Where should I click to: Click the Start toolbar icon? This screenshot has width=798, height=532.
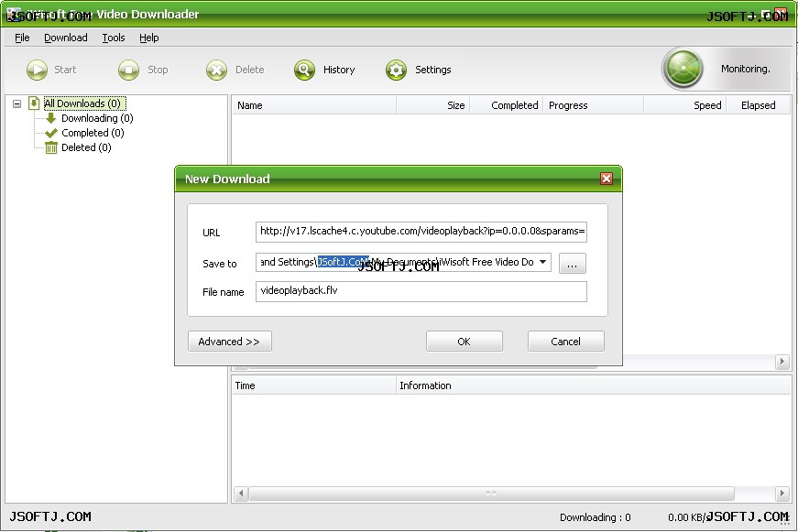37,70
